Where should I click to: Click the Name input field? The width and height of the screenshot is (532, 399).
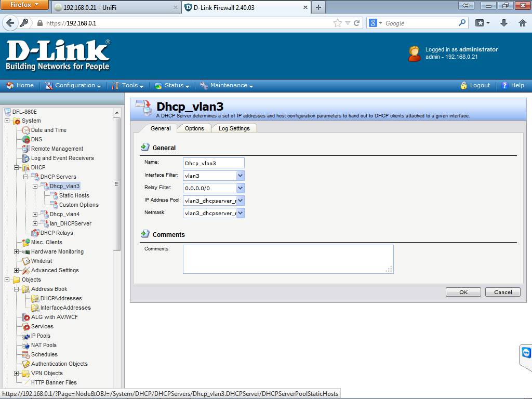(x=214, y=163)
